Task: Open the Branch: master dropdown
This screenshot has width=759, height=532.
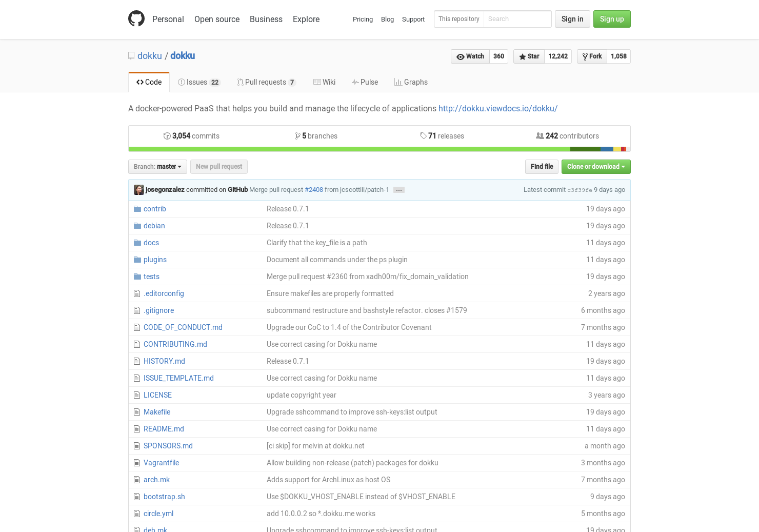Action: coord(157,167)
